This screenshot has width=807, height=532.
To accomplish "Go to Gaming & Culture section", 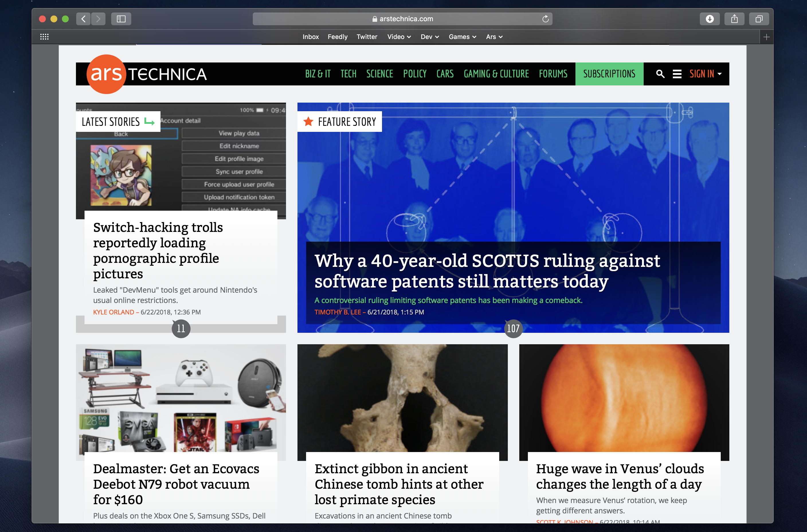I will pos(496,74).
